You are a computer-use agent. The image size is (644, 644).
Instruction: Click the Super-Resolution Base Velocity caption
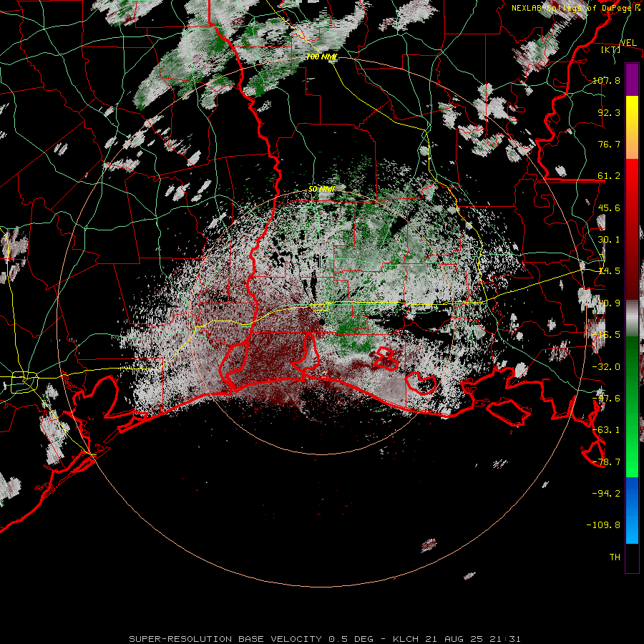coord(325,639)
